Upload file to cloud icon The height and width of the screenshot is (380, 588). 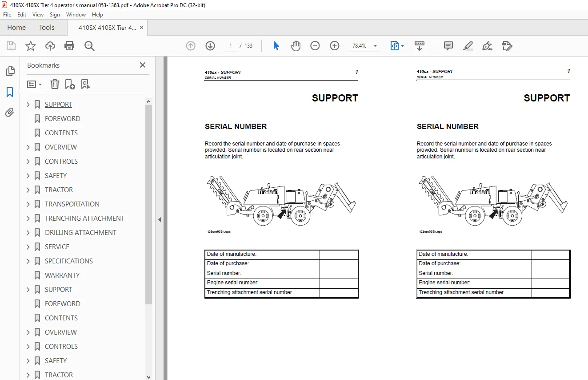(50, 46)
